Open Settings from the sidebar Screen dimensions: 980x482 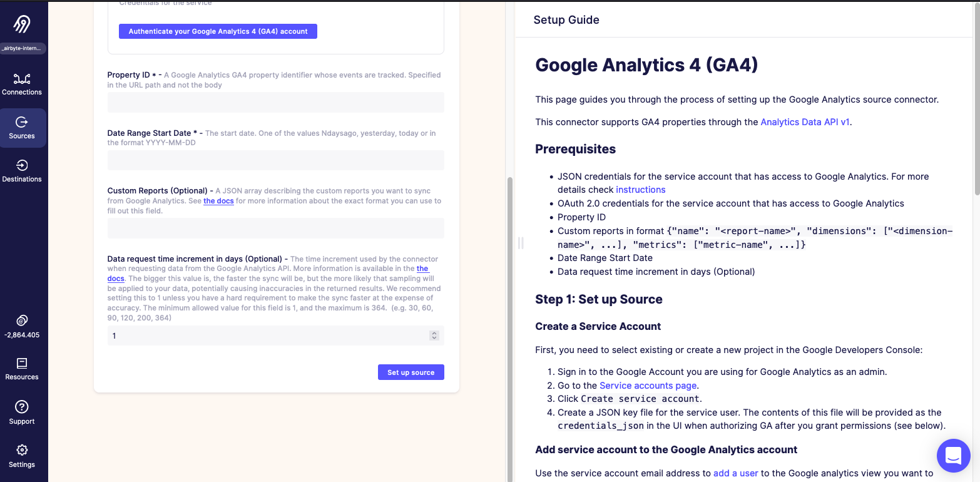[23, 456]
